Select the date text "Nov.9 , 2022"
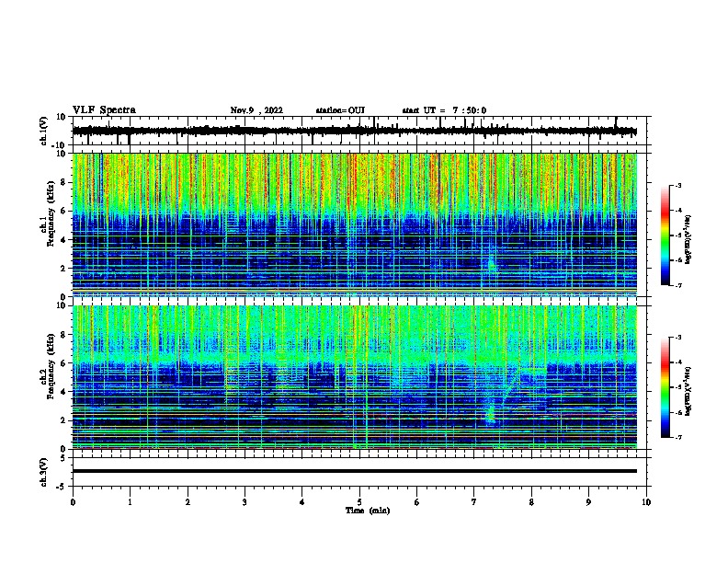The width and height of the screenshot is (728, 563). pos(256,110)
